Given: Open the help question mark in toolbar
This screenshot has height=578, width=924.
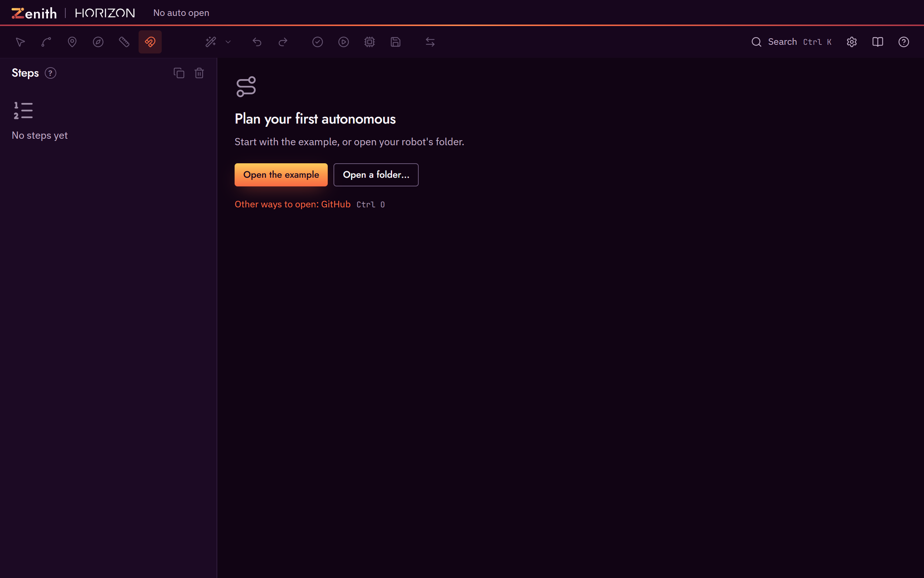Looking at the screenshot, I should point(904,42).
